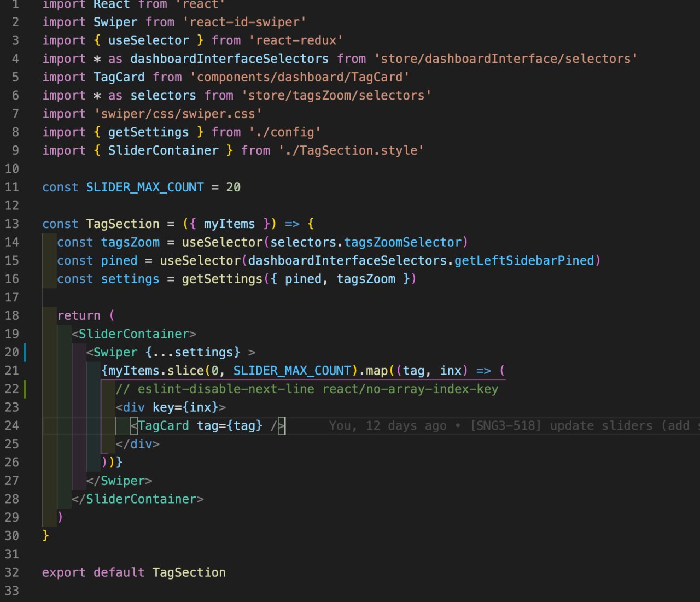Click dashboardInterfaceSelectors on import line 4
The height and width of the screenshot is (602, 700).
[x=229, y=59]
